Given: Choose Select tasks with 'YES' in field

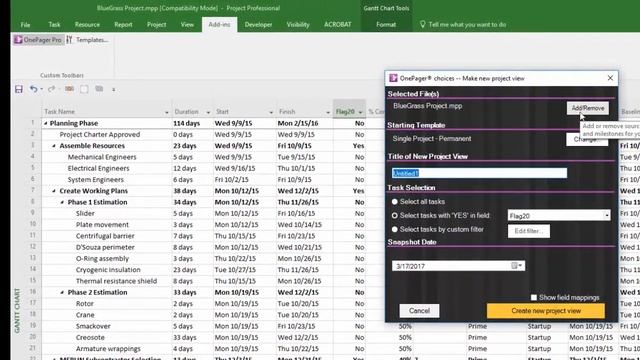Looking at the screenshot, I should (x=394, y=216).
